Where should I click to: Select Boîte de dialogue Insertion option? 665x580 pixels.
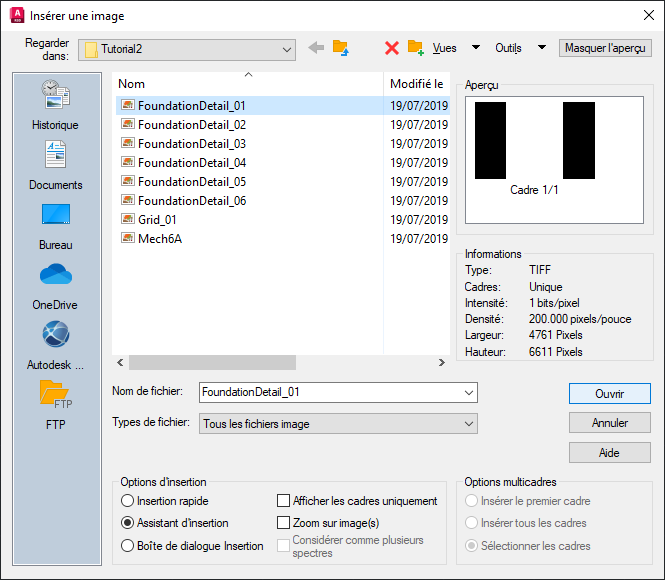(x=127, y=545)
